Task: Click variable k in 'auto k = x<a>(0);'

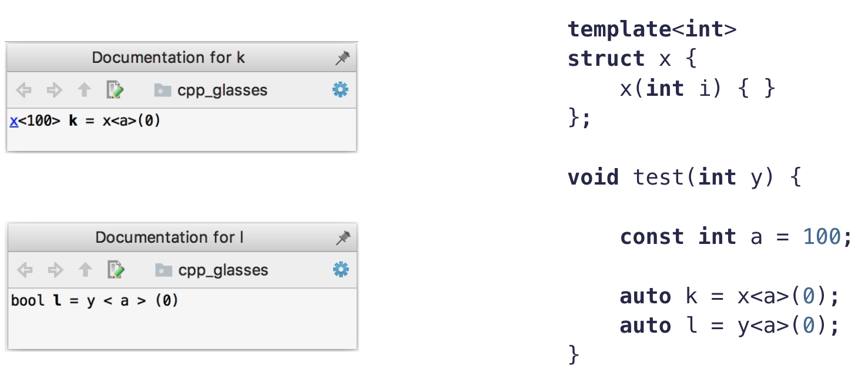Action: pyautogui.click(x=691, y=296)
